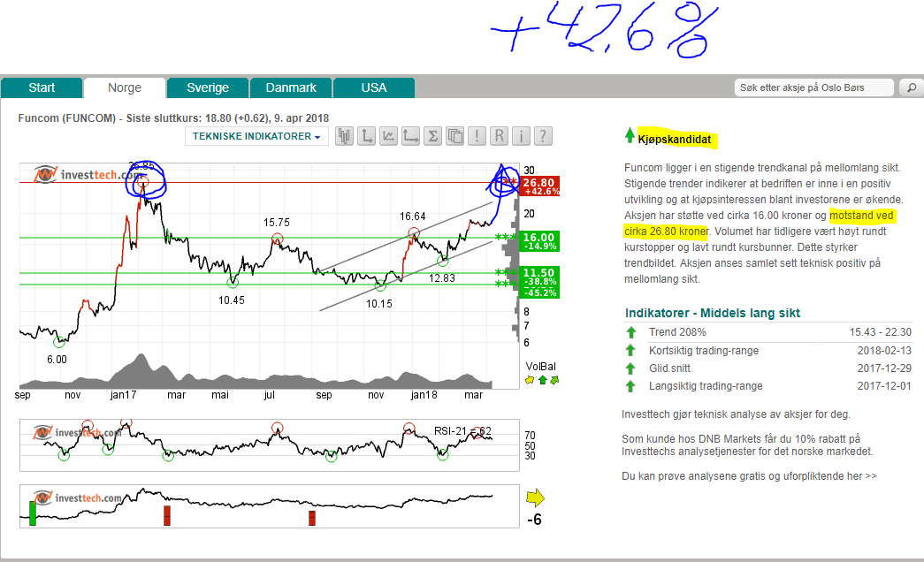Click the copy/compare overlapping pages icon
This screenshot has height=562, width=924.
(455, 136)
